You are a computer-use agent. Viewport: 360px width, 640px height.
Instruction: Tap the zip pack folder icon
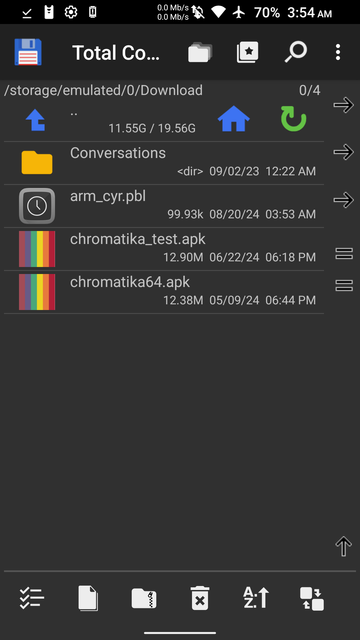pos(144,598)
